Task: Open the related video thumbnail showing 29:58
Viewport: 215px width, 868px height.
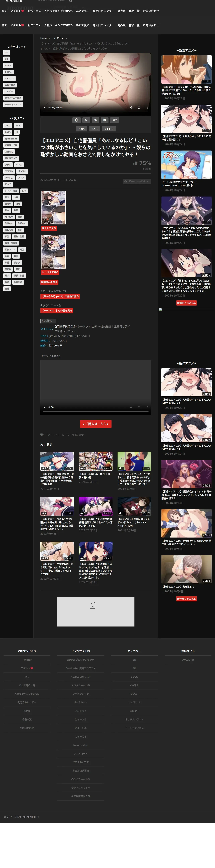Action: [57, 461]
